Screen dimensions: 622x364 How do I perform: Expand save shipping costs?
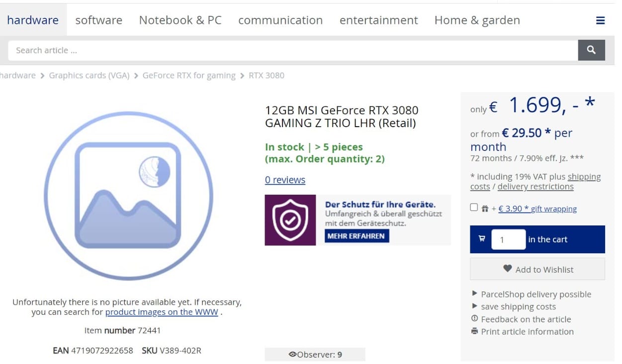coord(519,306)
